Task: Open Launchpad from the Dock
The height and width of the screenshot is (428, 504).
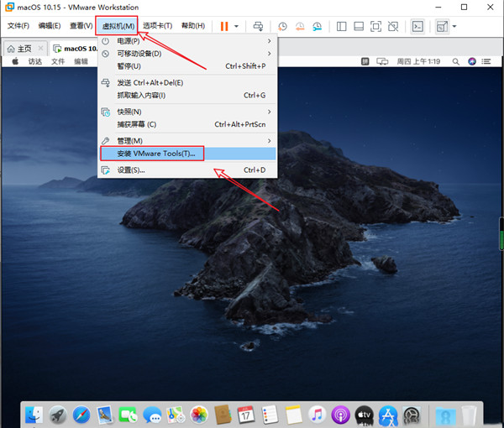Action: tap(57, 415)
